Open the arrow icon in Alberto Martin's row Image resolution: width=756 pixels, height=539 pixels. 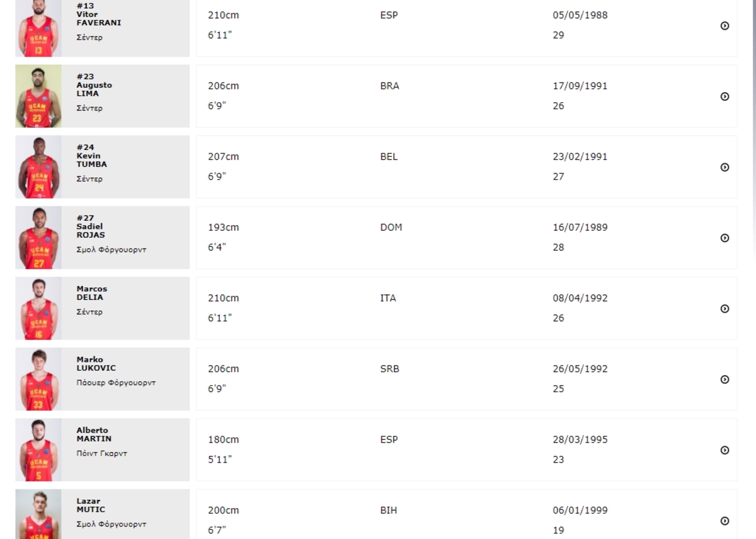(724, 450)
